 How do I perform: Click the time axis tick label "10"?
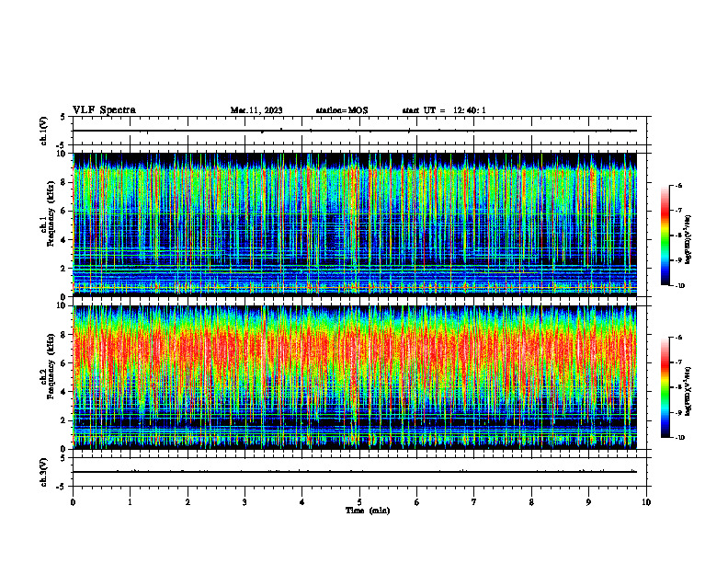(x=646, y=502)
